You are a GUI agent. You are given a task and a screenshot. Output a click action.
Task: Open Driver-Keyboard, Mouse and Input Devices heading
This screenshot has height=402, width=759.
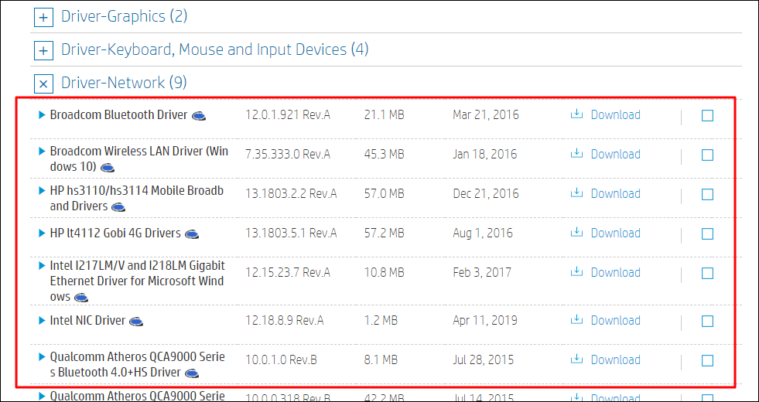(214, 50)
